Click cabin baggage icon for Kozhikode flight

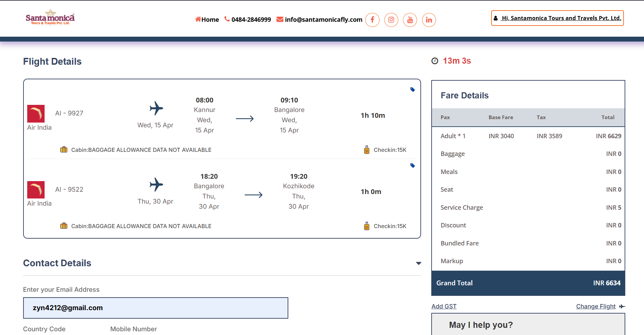point(64,226)
